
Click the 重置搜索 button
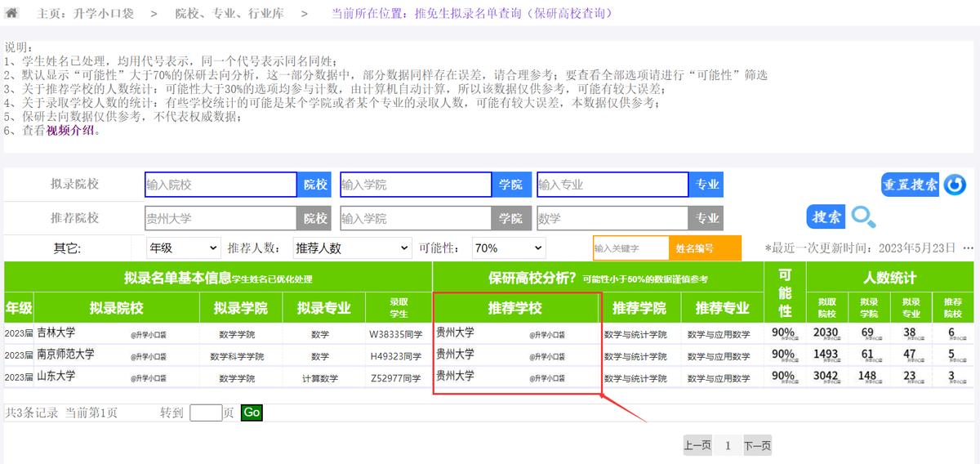(x=911, y=185)
